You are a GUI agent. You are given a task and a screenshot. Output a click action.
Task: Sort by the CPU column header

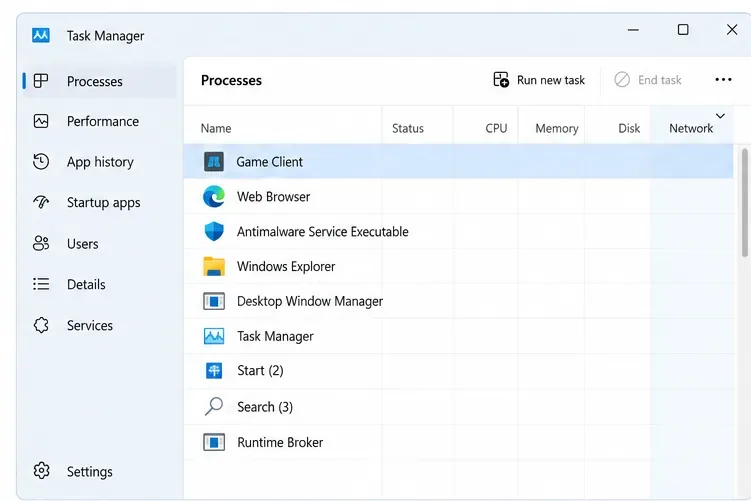point(496,128)
